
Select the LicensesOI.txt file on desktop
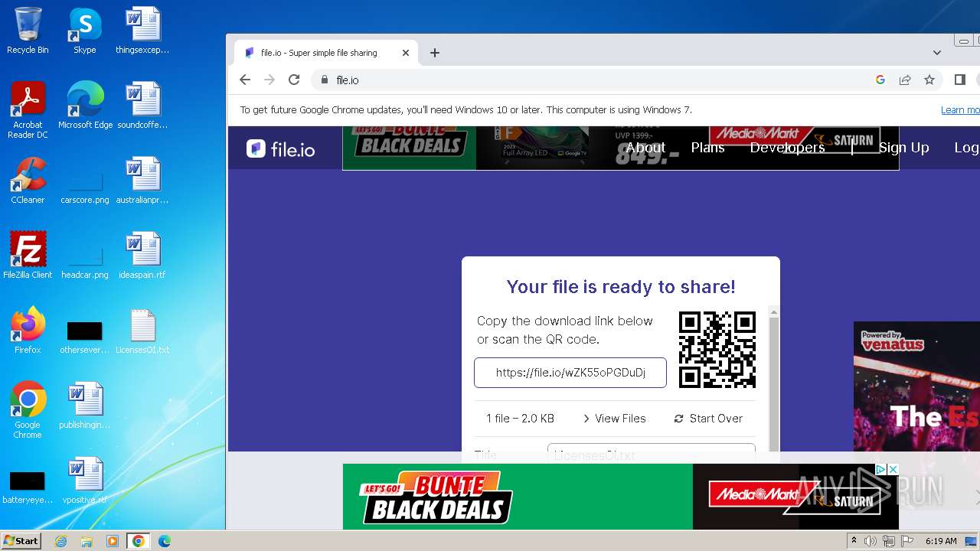click(142, 331)
